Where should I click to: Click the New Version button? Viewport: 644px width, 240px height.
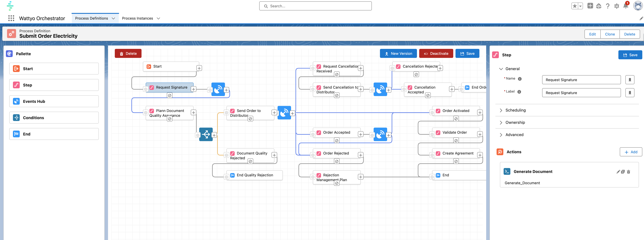pos(398,54)
